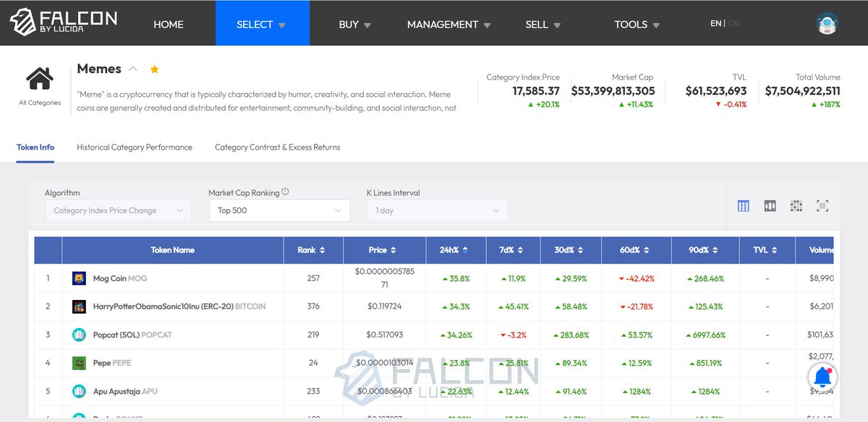The width and height of the screenshot is (868, 422).
Task: Enter fullscreen view mode
Action: point(822,206)
